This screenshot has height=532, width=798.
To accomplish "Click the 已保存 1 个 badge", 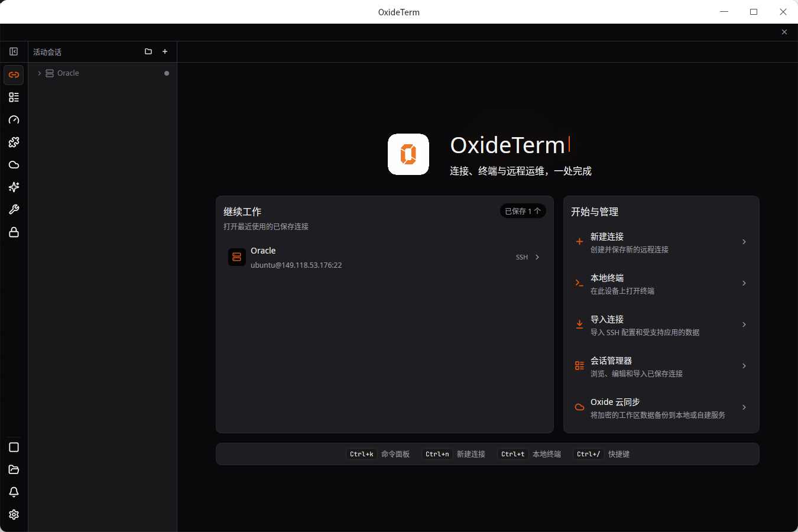I will pos(523,211).
